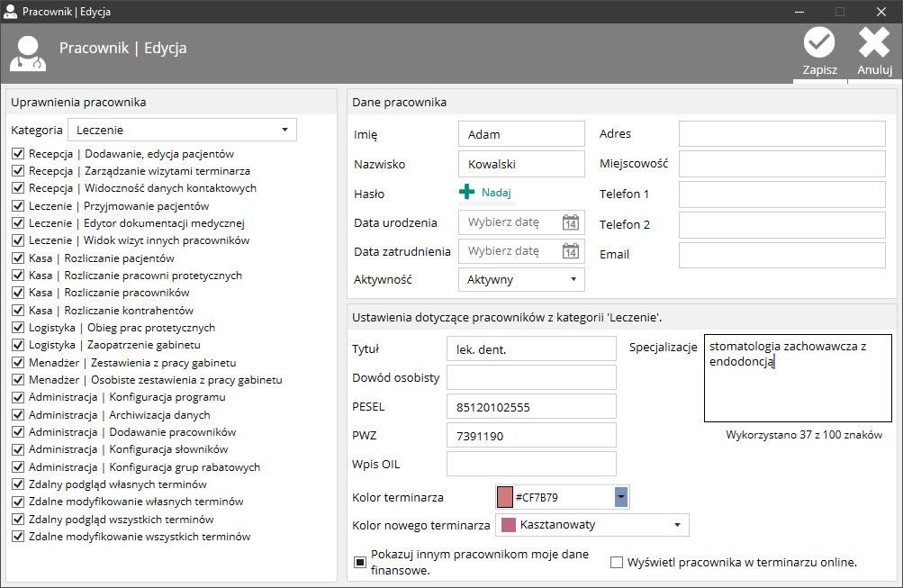Viewport: 903px width, 588px height.
Task: Click the Dowód osobisty input field
Action: [x=531, y=378]
